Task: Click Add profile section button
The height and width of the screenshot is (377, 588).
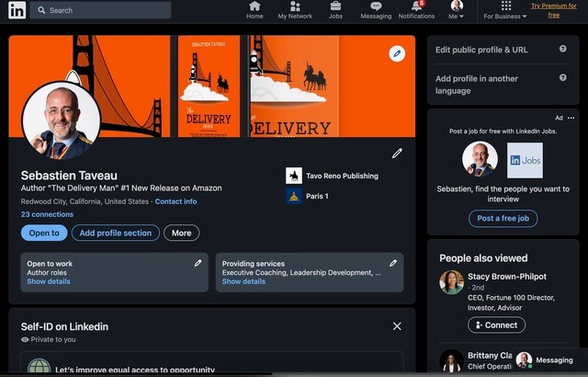Action: pos(115,233)
